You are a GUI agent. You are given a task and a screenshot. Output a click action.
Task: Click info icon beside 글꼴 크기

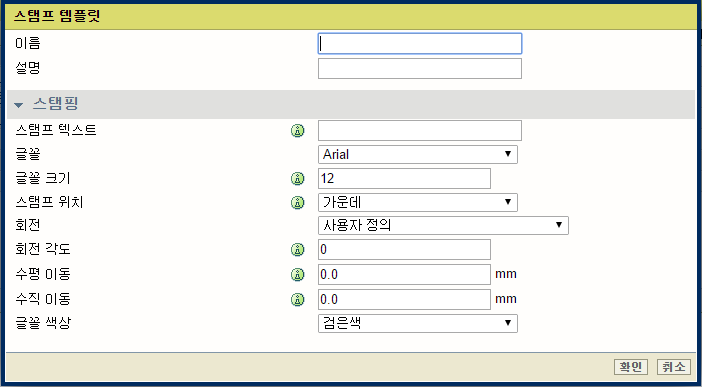pos(298,179)
